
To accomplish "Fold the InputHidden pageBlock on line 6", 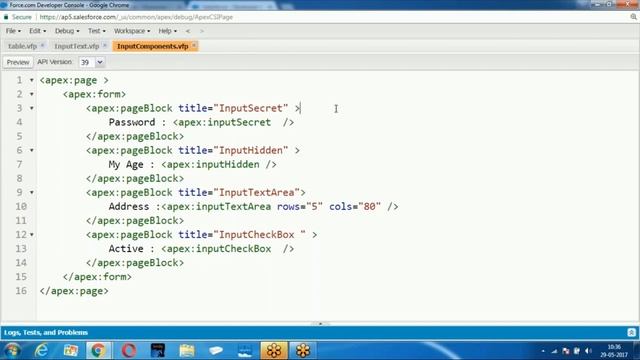I will point(31,151).
